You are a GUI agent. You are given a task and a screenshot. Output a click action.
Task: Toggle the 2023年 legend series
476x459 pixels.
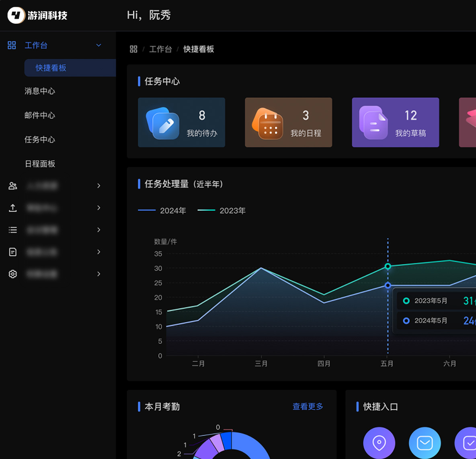click(221, 211)
